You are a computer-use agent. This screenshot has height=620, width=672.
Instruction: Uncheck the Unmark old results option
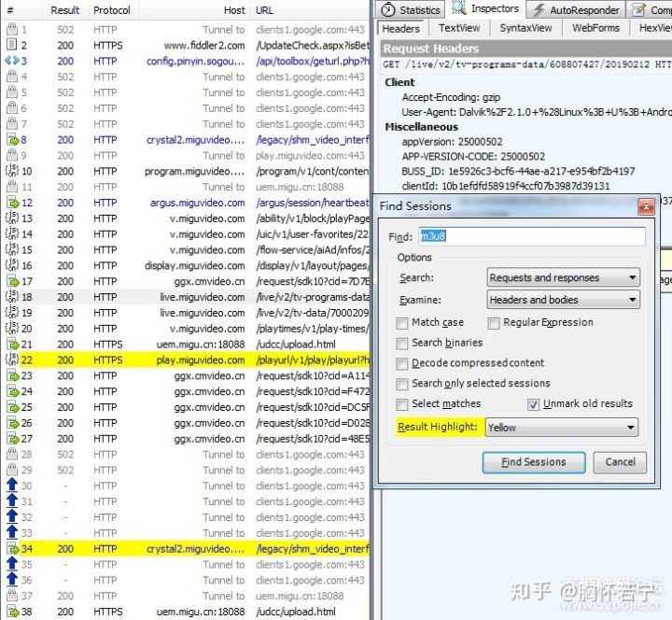(533, 404)
